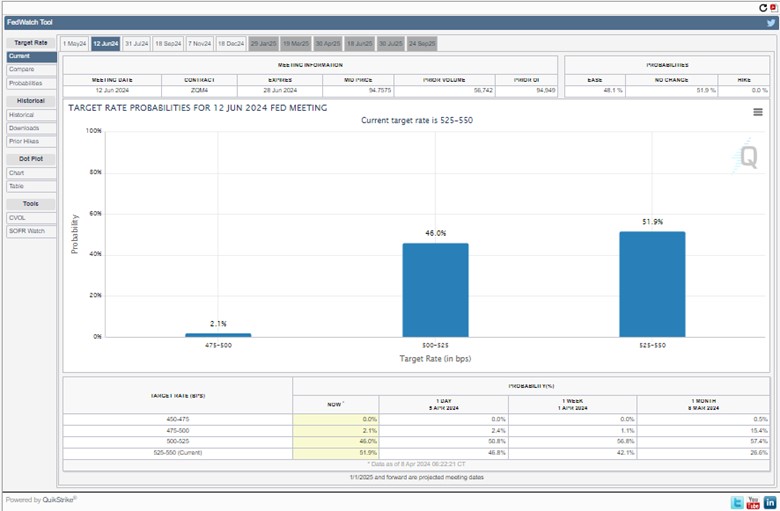Click the ZQM4 contract cell
The width and height of the screenshot is (780, 511).
click(x=199, y=91)
